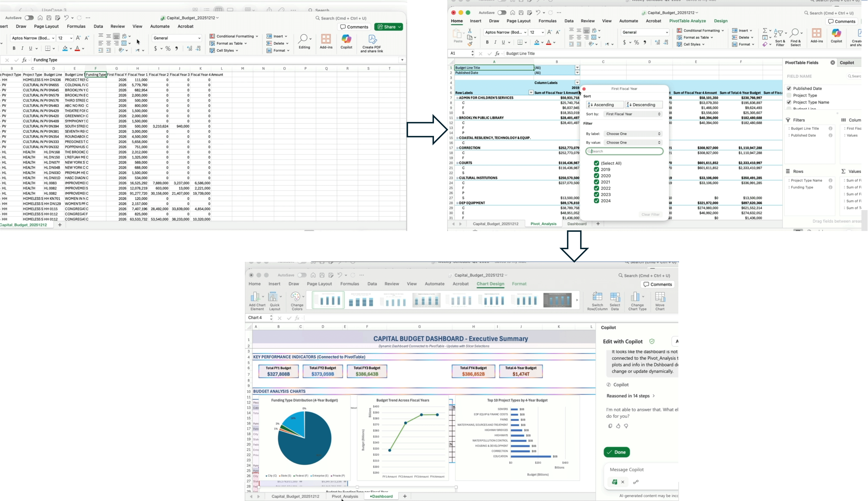This screenshot has width=868, height=501.
Task: Click the Paste clipboard in the PivotTable window
Action: click(458, 35)
